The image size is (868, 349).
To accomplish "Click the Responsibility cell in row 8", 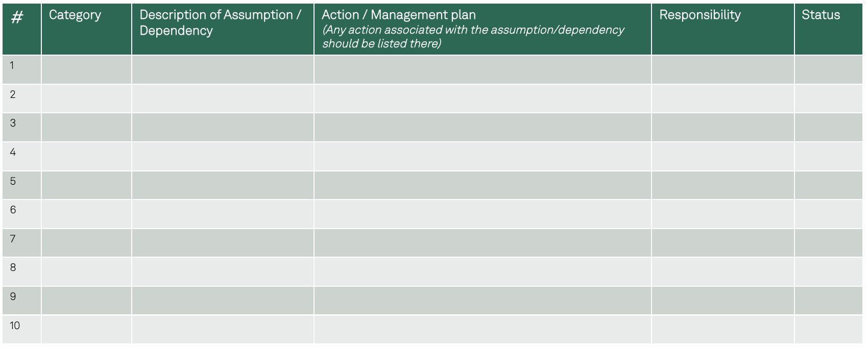I will pos(722,271).
